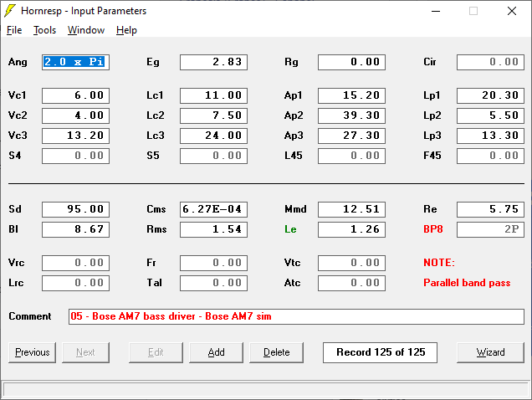The image size is (532, 400).
Task: Click the Lrc input field
Action: click(x=75, y=283)
